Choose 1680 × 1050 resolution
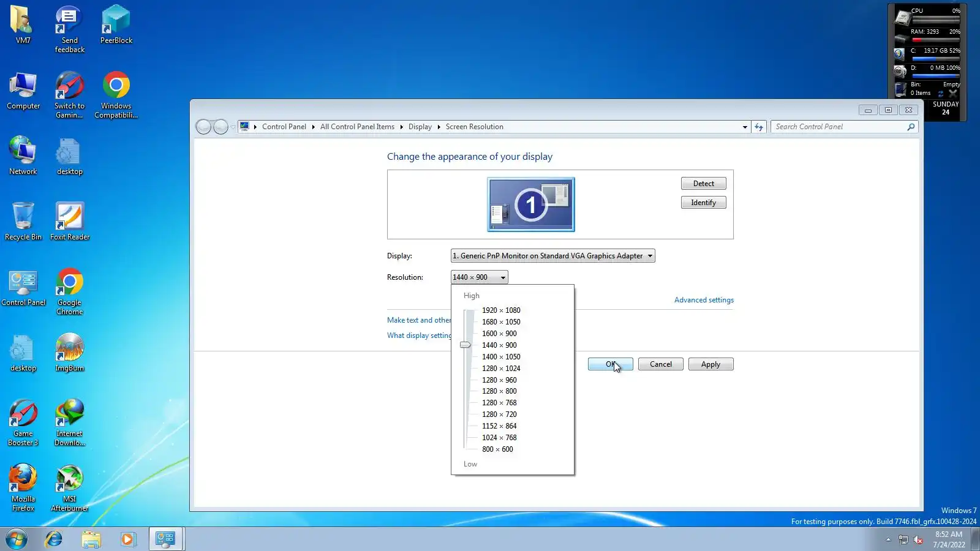 [500, 322]
